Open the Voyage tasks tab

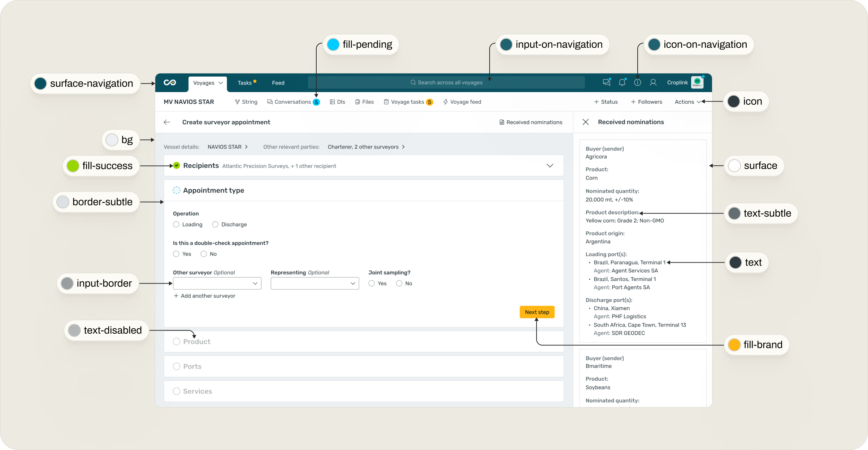pyautogui.click(x=407, y=102)
